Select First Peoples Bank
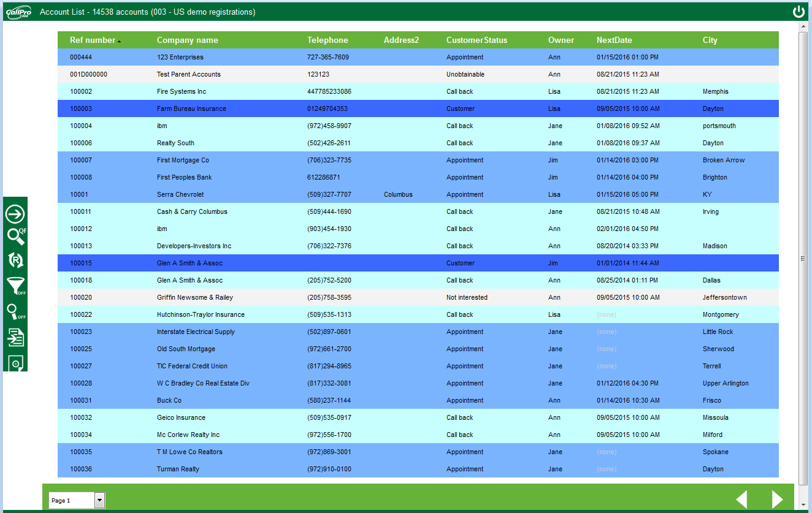The height and width of the screenshot is (513, 812). [x=184, y=177]
